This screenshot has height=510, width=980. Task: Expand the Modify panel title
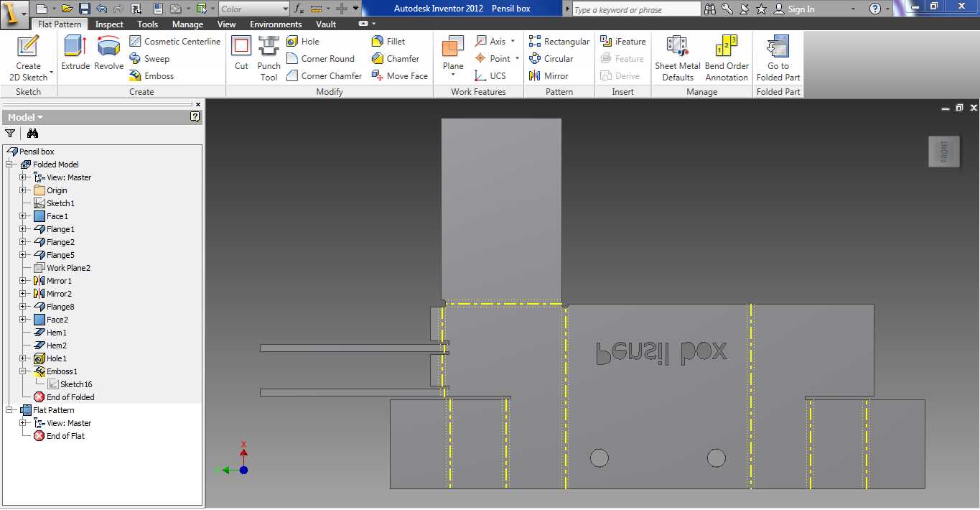point(329,91)
